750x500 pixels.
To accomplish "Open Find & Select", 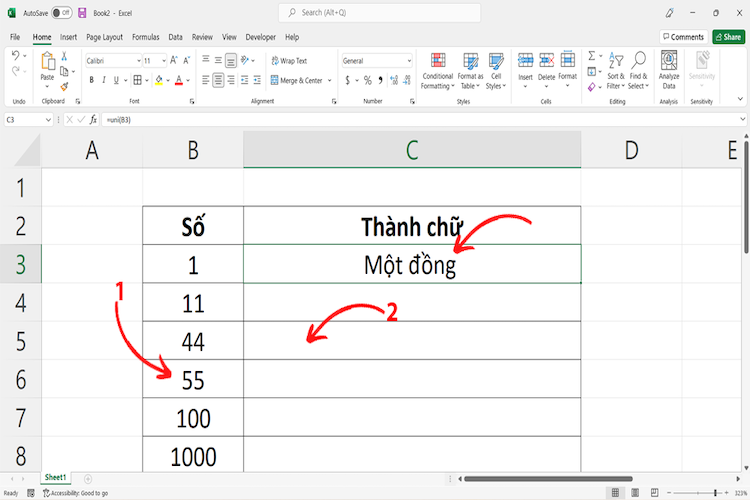I will pyautogui.click(x=639, y=71).
